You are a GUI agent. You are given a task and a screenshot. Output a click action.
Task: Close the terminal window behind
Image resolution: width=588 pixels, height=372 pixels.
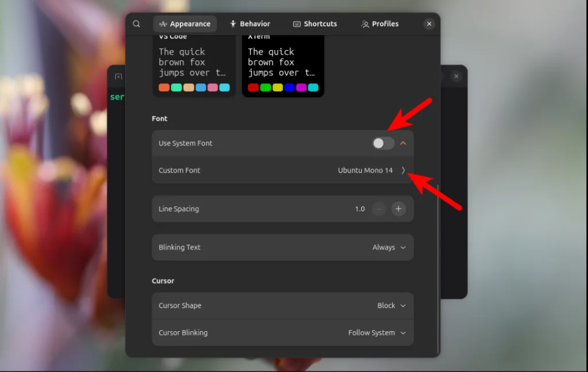pos(456,76)
